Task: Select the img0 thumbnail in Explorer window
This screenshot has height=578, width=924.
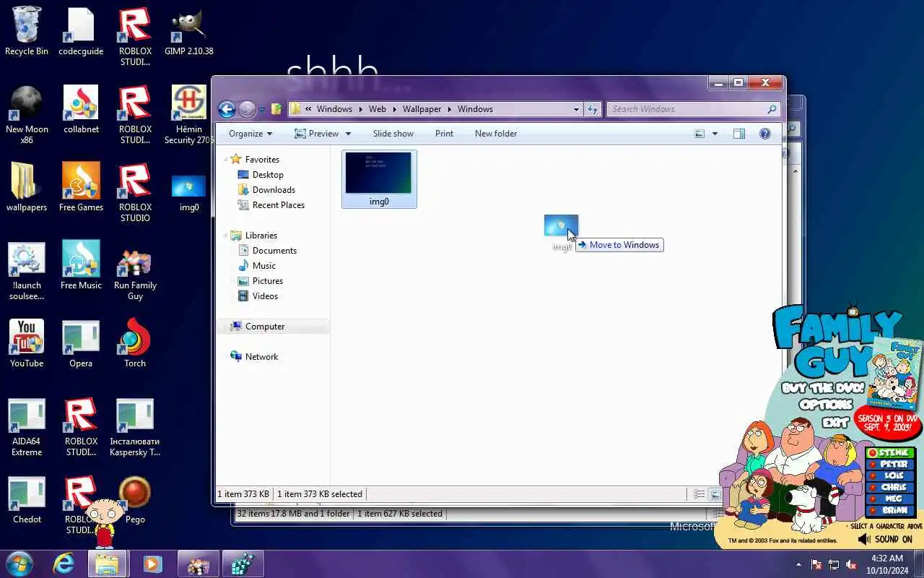Action: click(379, 179)
